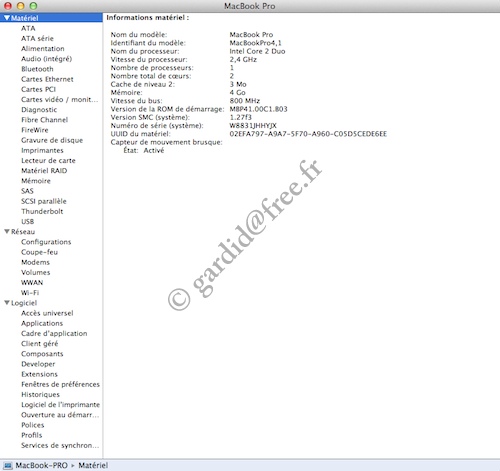Image resolution: width=500 pixels, height=471 pixels.
Task: Select Fibre Channel item
Action: tap(44, 120)
